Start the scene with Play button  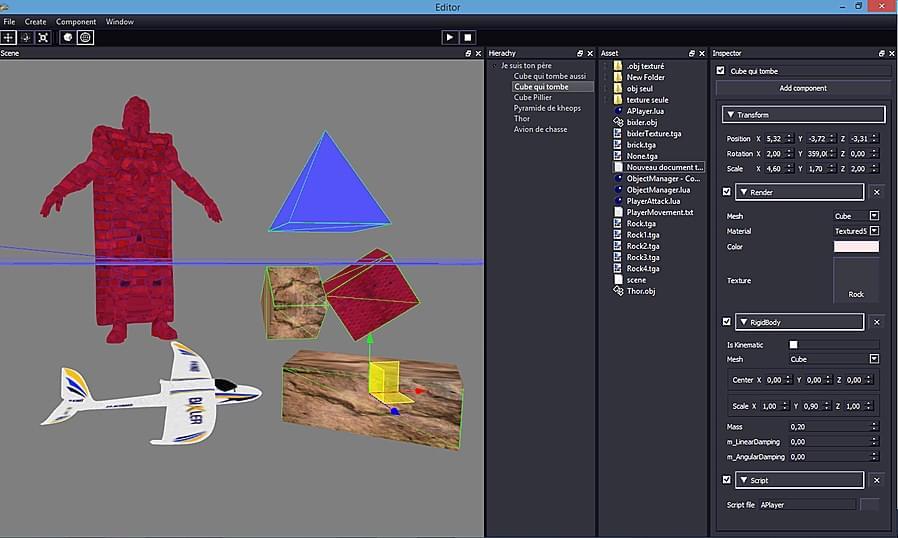[450, 37]
